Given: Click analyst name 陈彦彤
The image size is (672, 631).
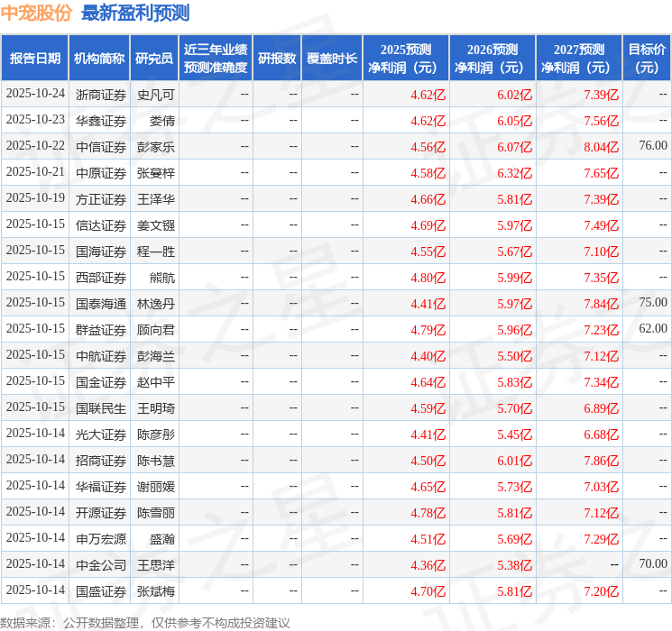Looking at the screenshot, I should pyautogui.click(x=156, y=434).
